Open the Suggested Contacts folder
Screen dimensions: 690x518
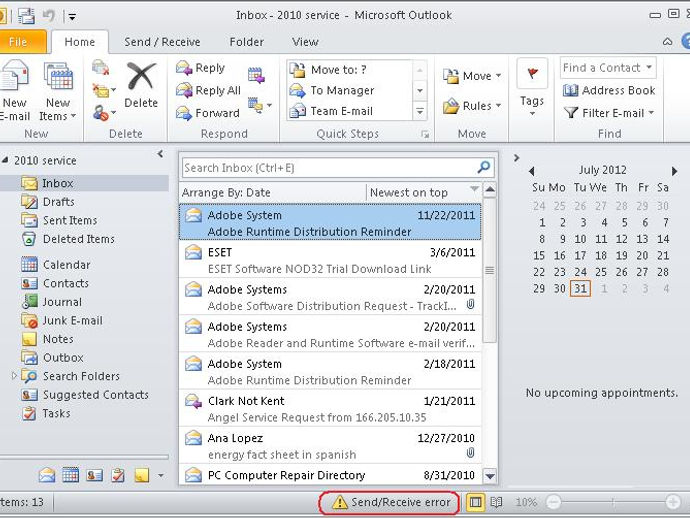pyautogui.click(x=95, y=395)
